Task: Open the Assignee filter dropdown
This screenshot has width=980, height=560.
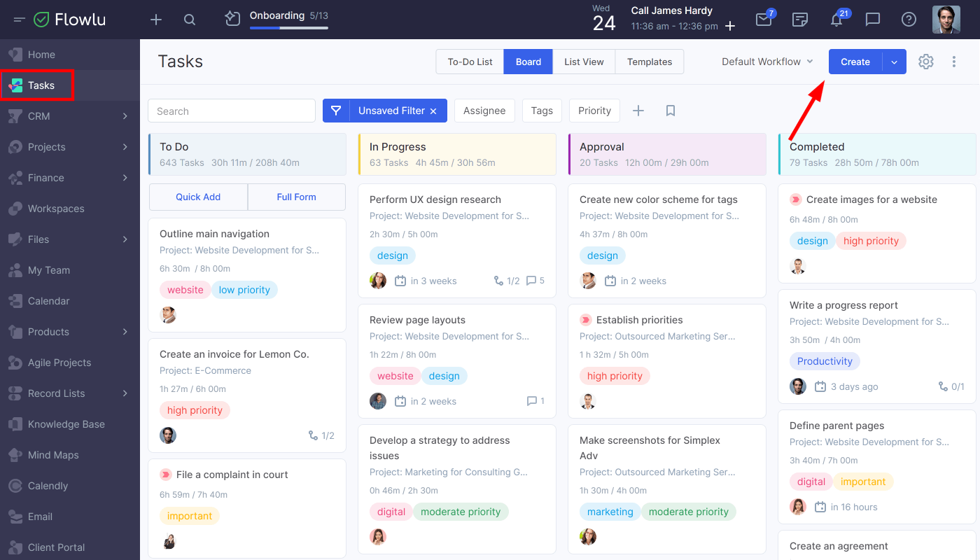Action: [x=484, y=111]
